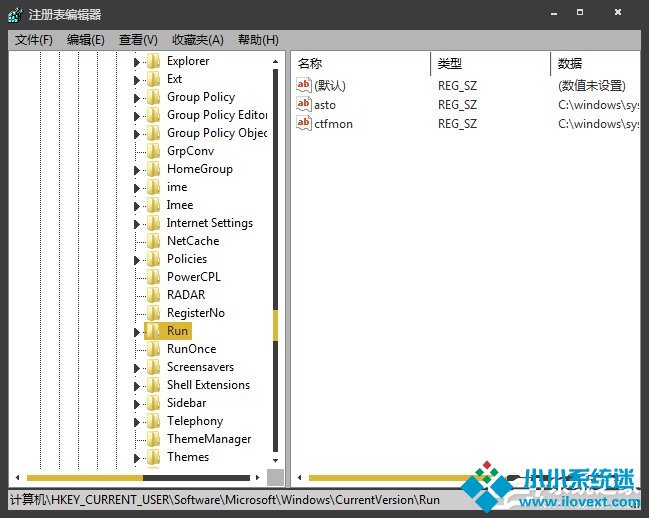This screenshot has height=518, width=649.
Task: Minimize the Registry Editor window
Action: (x=554, y=13)
